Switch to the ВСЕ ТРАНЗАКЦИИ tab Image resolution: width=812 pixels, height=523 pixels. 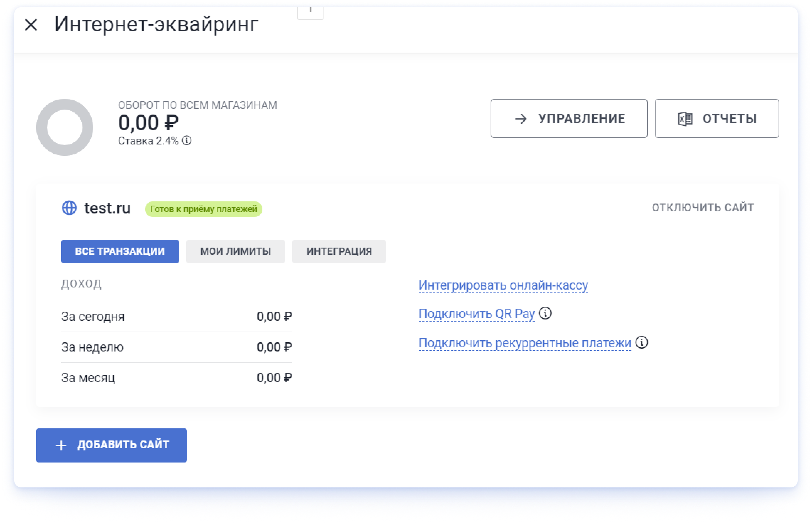tap(120, 252)
